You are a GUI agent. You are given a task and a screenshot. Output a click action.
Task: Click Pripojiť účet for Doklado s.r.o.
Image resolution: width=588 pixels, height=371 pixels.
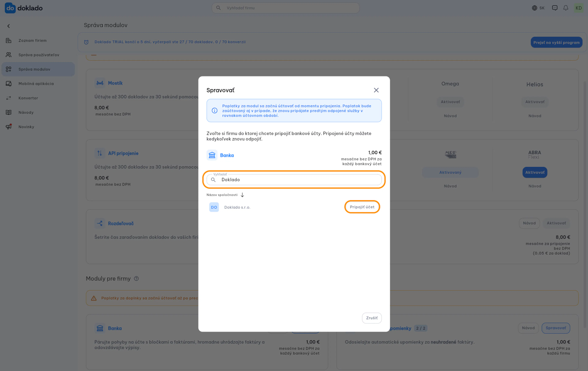click(362, 207)
